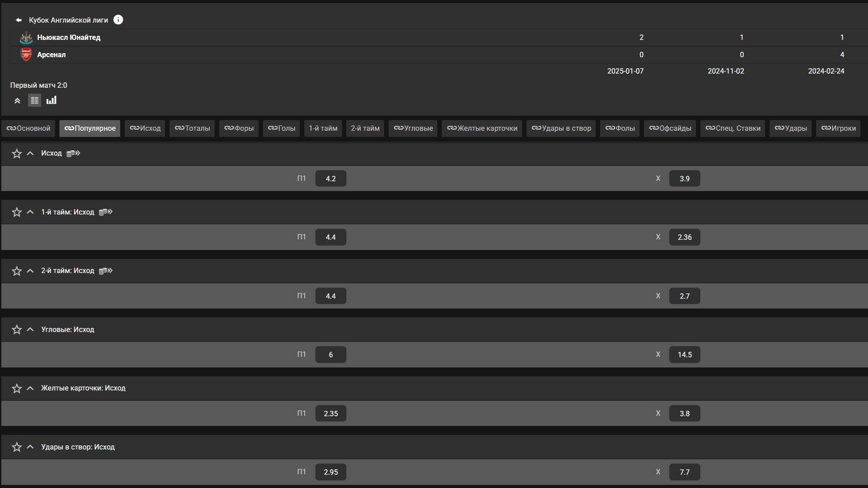Collapse the Желтые карточки: Исход section chevron
Screen dimensions: 868x488
tap(30, 388)
